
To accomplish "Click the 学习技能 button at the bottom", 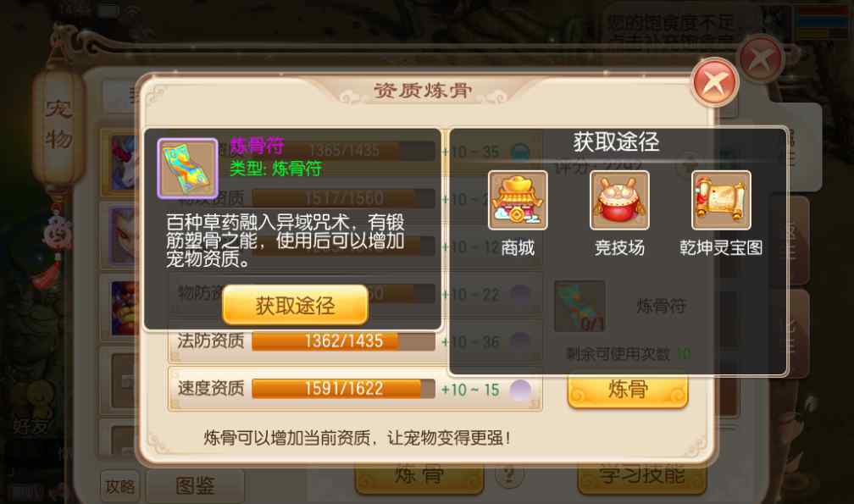I will [642, 475].
